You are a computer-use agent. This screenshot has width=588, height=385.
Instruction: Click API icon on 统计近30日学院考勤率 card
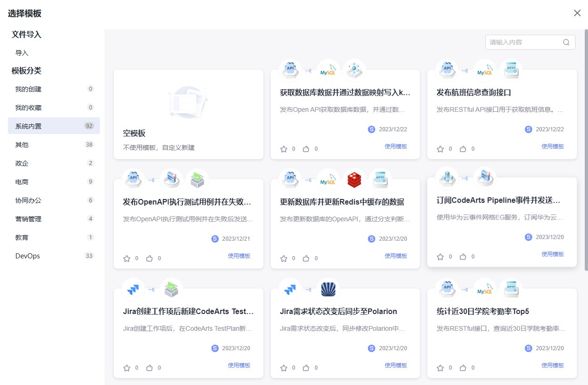click(447, 289)
